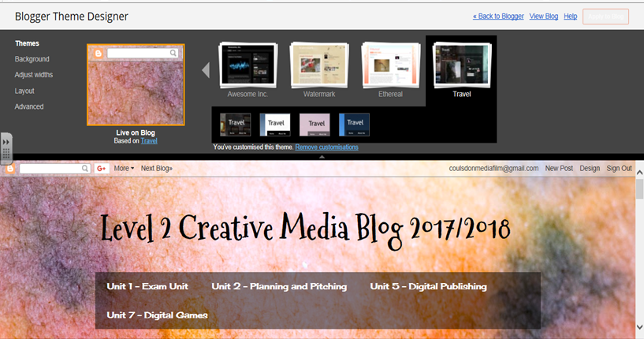This screenshot has height=339, width=644.
Task: Open the Unit 5 - Digital Publishing tab
Action: 428,286
